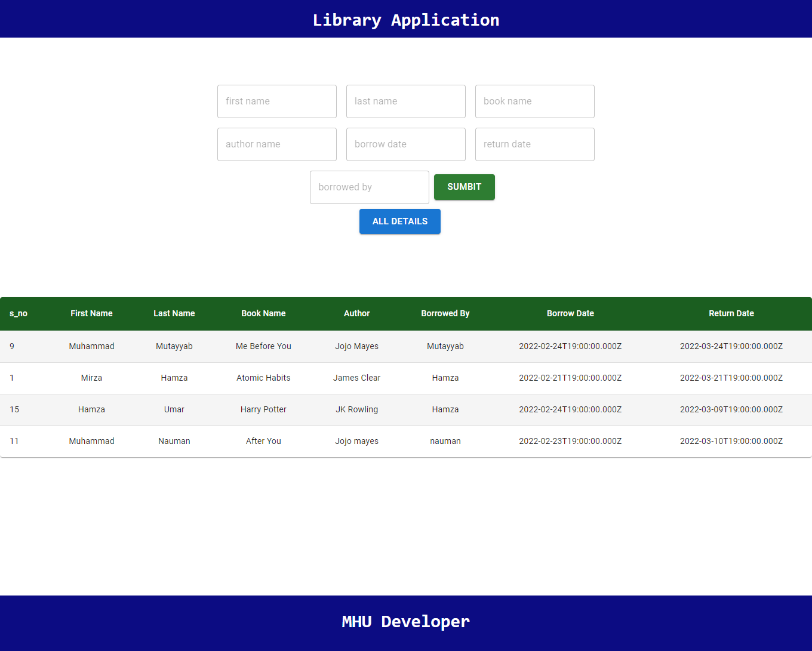Click the Book Name column header
The image size is (812, 651).
[x=263, y=313]
